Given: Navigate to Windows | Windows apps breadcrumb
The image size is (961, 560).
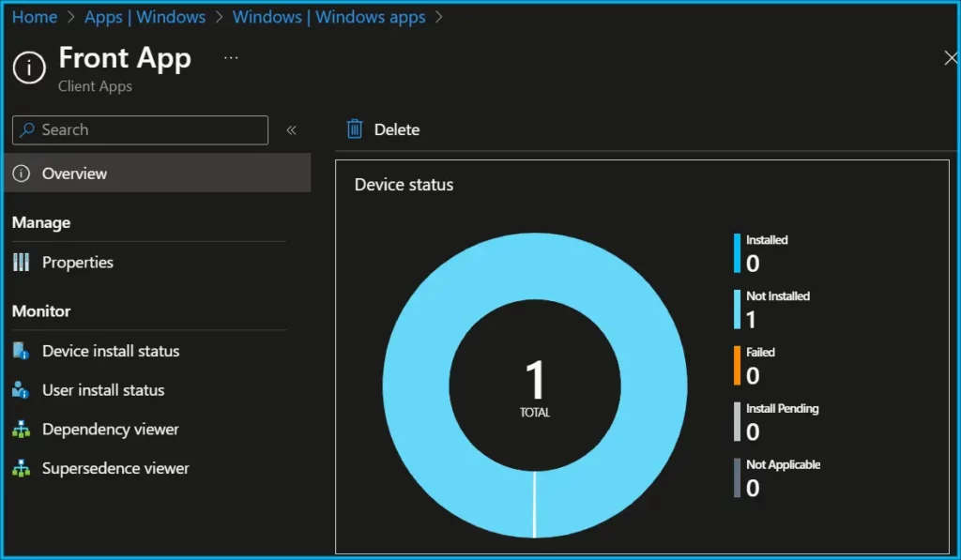Looking at the screenshot, I should coord(329,17).
